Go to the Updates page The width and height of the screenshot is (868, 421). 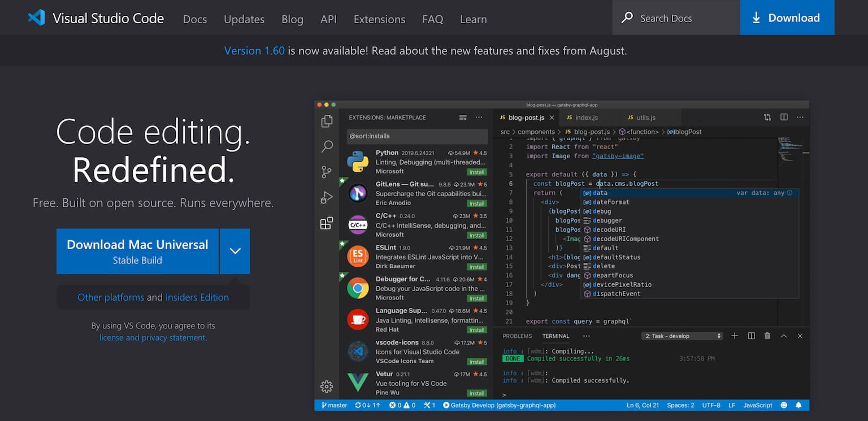click(244, 19)
